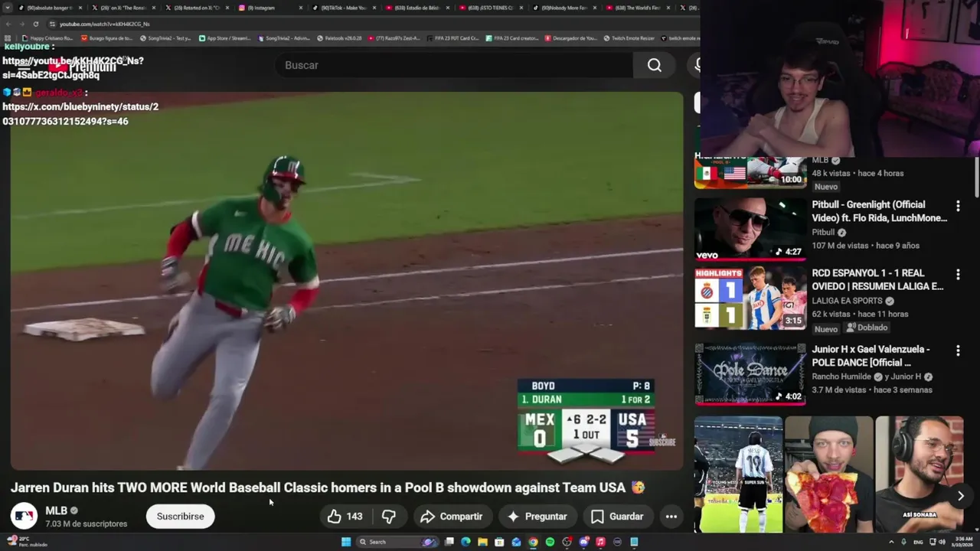Viewport: 980px width, 551px height.
Task: Open Chrome from the taskbar
Action: point(533,542)
